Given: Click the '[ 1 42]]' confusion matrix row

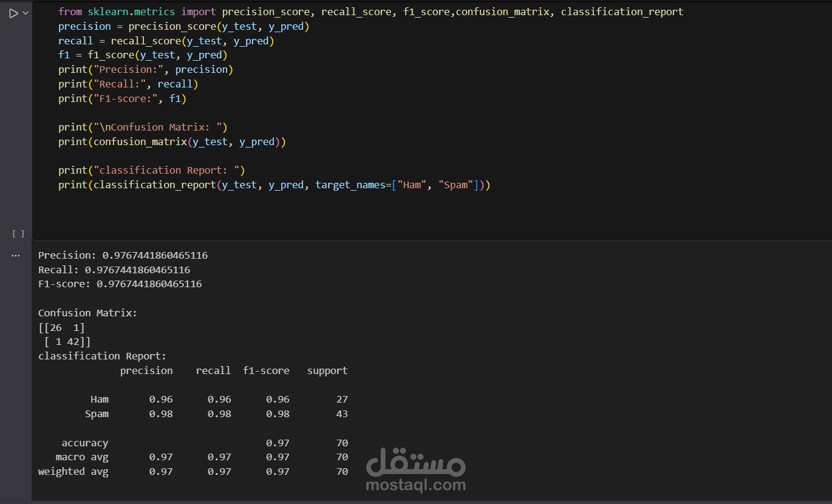Looking at the screenshot, I should tap(67, 341).
